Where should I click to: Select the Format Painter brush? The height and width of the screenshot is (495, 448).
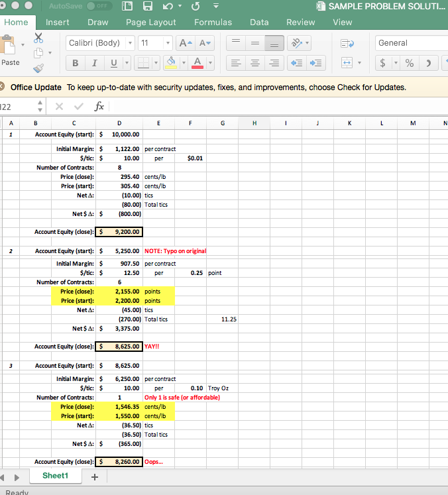(x=38, y=68)
